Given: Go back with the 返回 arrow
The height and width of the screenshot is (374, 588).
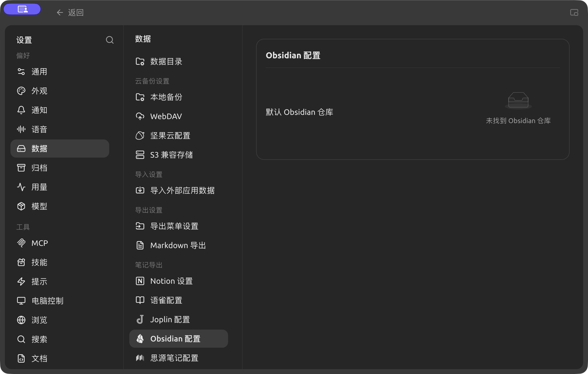Looking at the screenshot, I should click(x=70, y=12).
